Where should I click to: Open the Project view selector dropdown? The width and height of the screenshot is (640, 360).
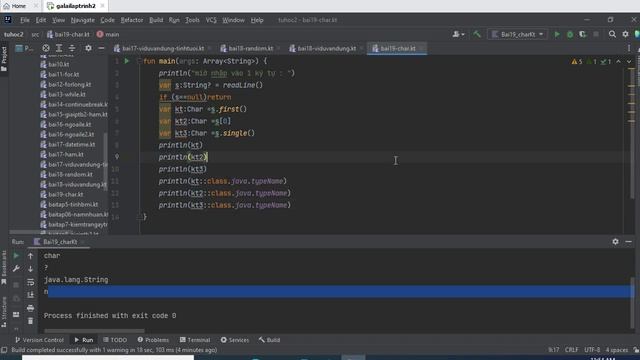tap(24, 48)
